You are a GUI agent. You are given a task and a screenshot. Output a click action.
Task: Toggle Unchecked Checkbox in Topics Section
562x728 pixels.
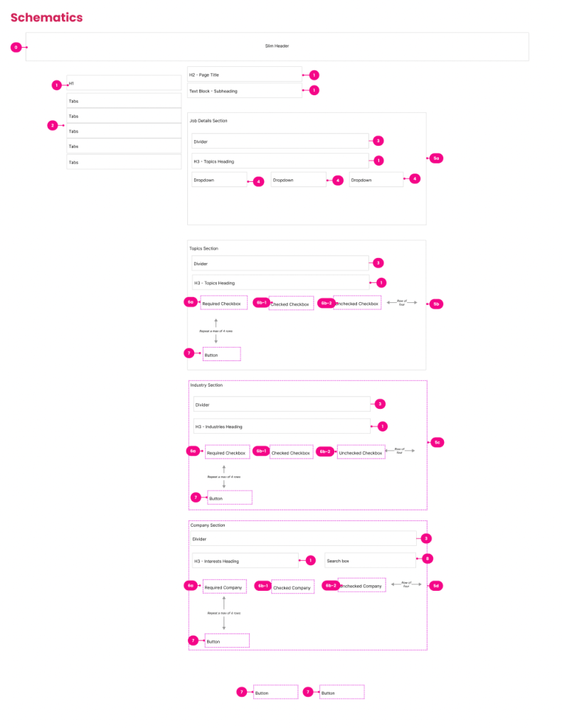tap(356, 304)
